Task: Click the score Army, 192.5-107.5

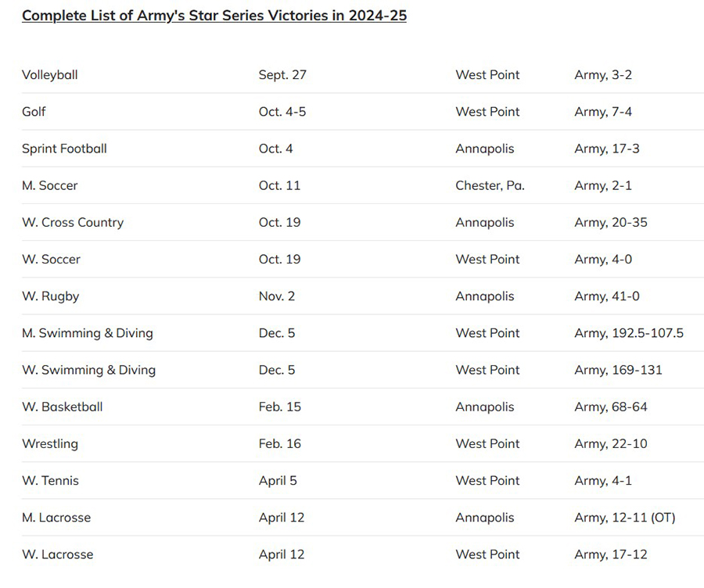Action: point(629,333)
